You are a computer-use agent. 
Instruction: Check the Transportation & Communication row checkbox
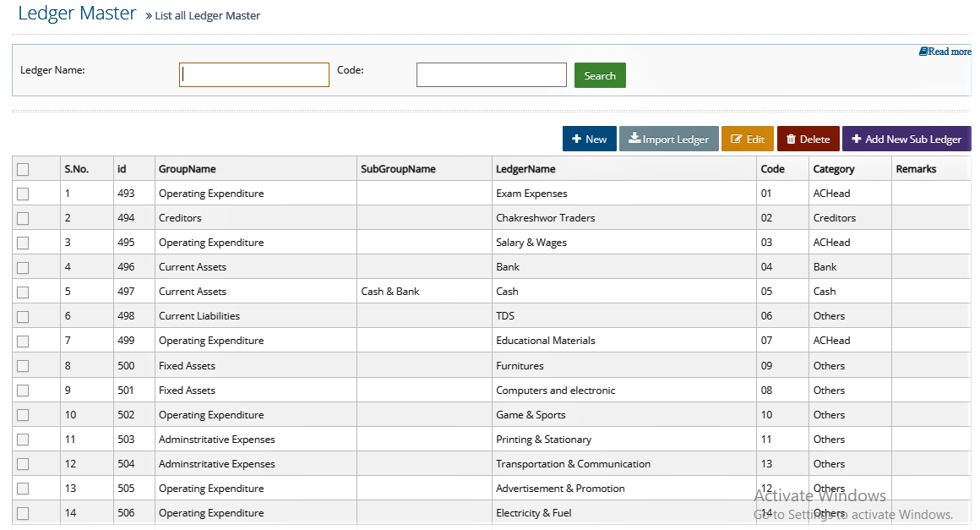(23, 464)
